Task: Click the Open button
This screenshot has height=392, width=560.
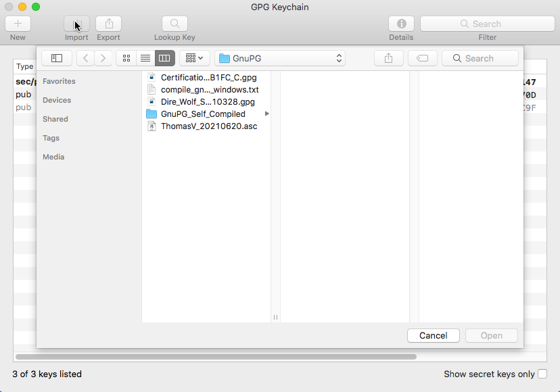Action: coord(492,336)
